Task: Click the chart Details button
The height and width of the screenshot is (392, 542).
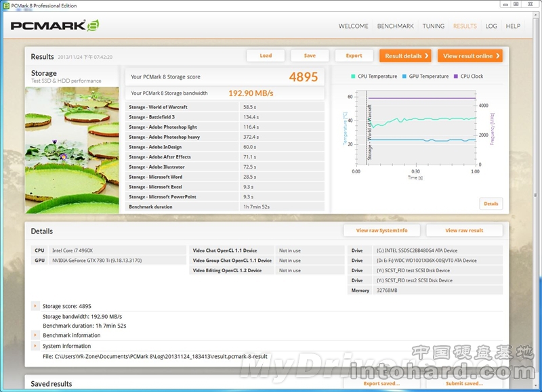Action: 491,203
